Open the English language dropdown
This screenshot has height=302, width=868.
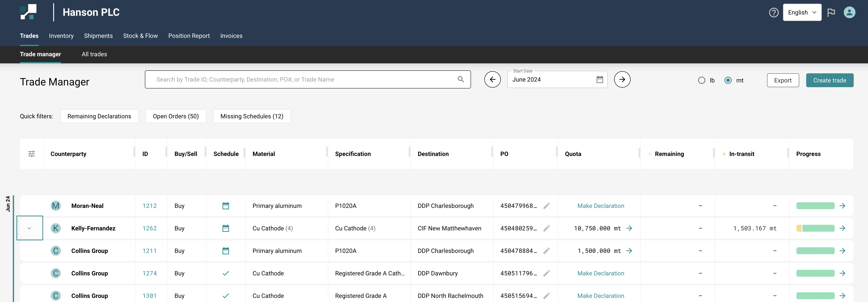(802, 13)
